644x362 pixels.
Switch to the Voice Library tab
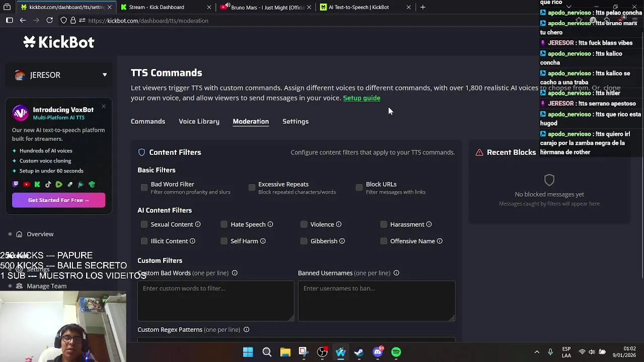199,122
